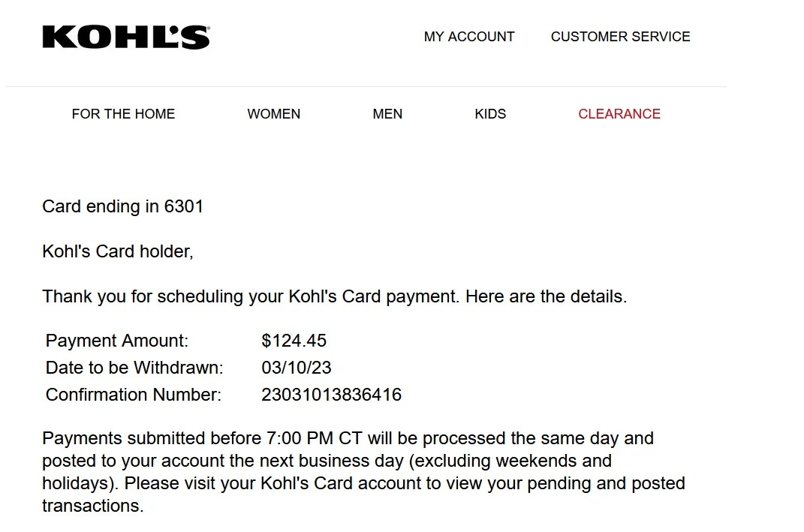The image size is (804, 532).
Task: Click the "Confirmation Number:" label
Action: pos(134,395)
